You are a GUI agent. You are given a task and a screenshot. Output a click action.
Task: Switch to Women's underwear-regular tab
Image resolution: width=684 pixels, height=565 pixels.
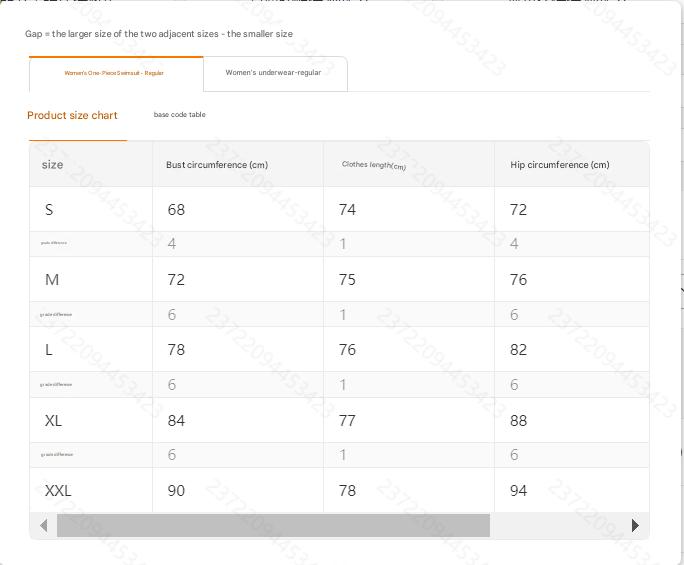click(x=273, y=73)
